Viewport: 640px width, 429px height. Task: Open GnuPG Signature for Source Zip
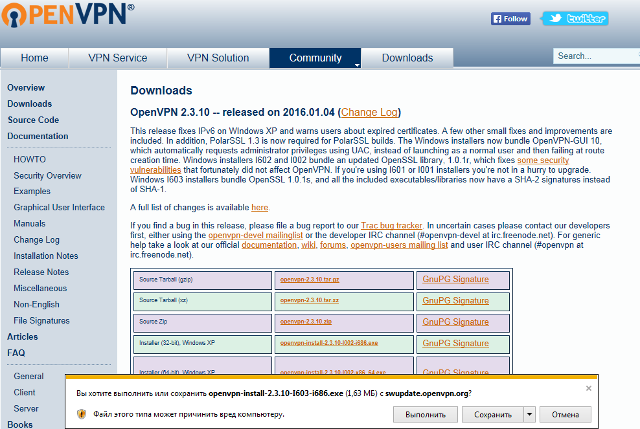point(456,322)
